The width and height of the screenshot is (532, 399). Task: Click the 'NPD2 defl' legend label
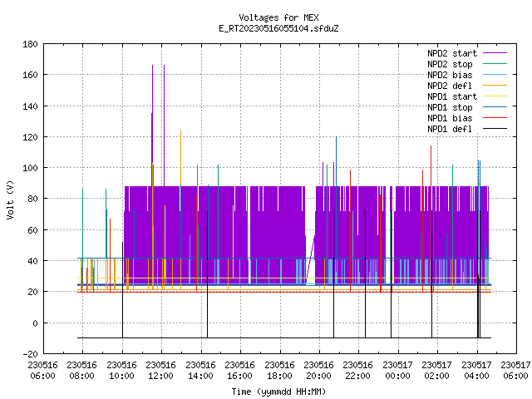pos(450,86)
